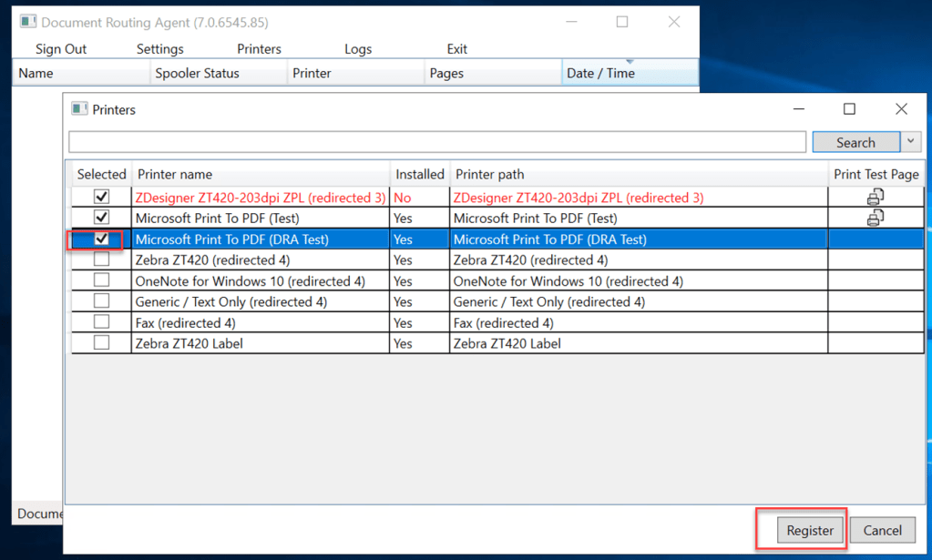Select the Zebra ZT420 Label checkbox
Viewport: 932px width, 560px height.
coord(101,343)
